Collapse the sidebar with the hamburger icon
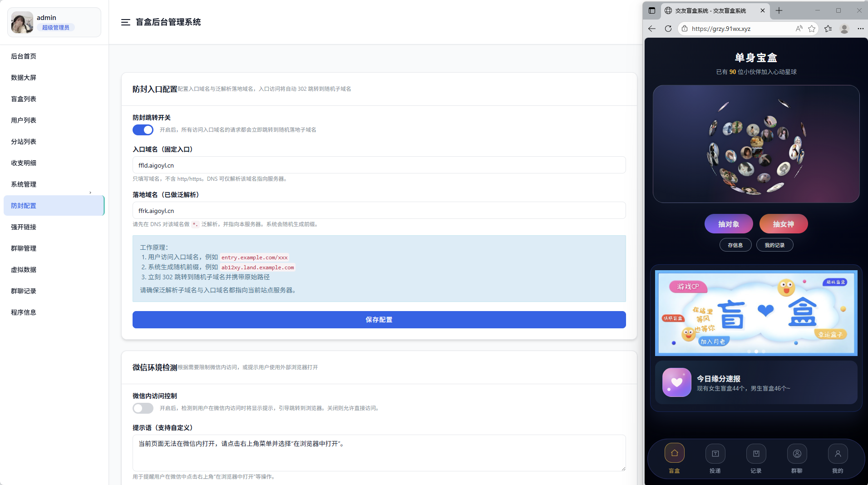The height and width of the screenshot is (485, 868). pos(125,22)
